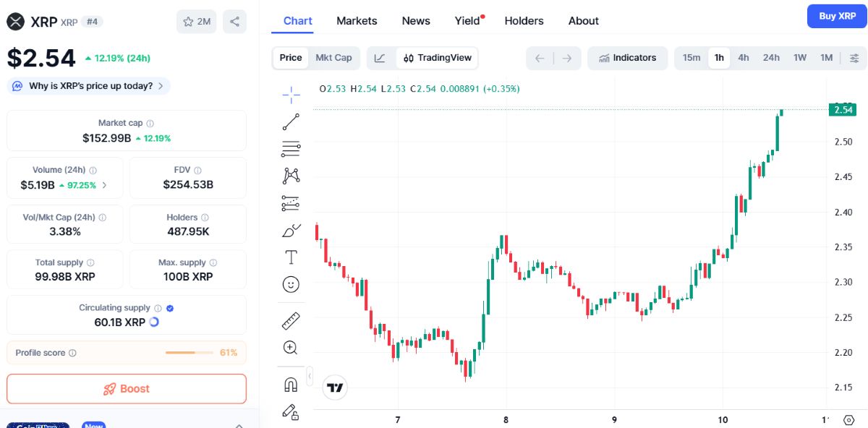
Task: Open the Chart tab
Action: pos(298,21)
